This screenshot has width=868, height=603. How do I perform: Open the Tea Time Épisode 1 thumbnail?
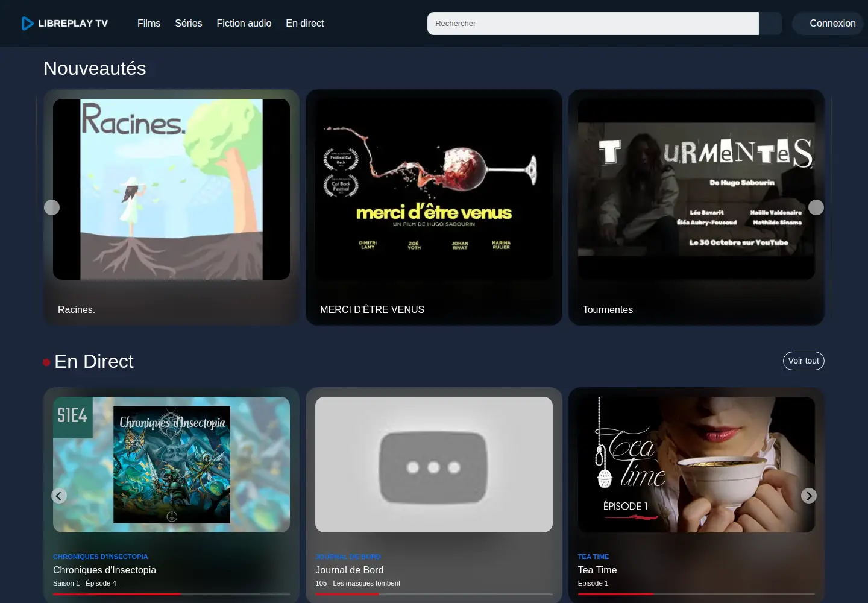696,464
